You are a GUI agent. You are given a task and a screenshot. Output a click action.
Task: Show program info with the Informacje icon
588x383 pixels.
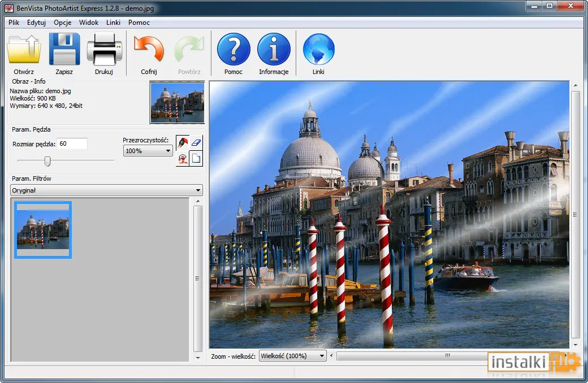pyautogui.click(x=274, y=49)
